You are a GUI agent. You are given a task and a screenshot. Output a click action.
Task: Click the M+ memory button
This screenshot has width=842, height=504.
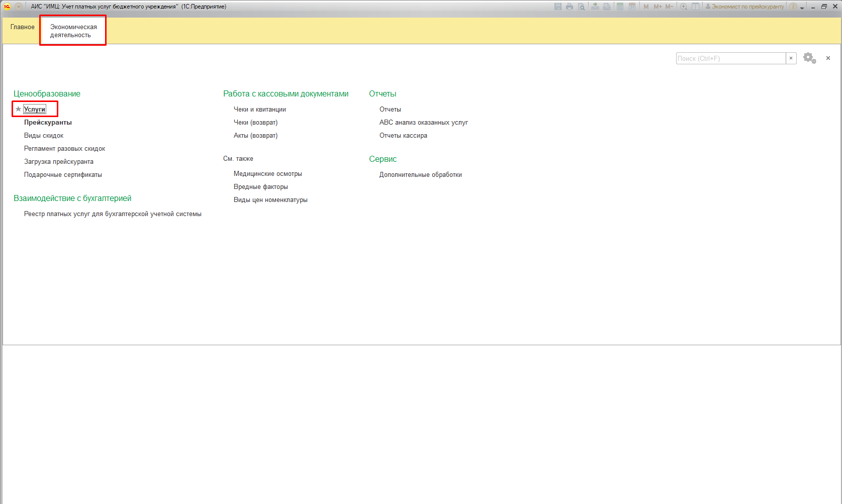coord(658,7)
